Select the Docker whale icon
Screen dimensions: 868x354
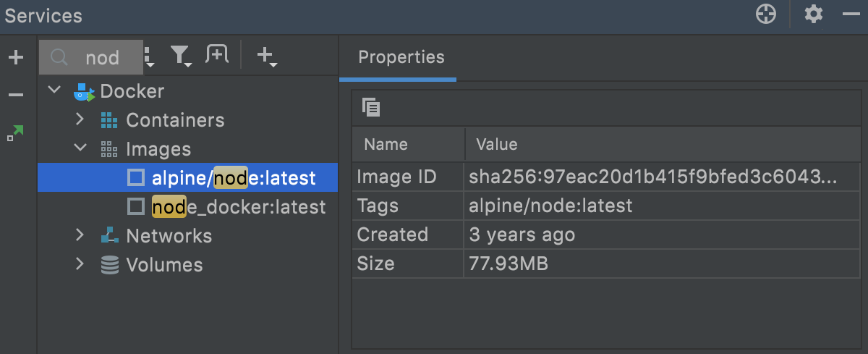click(84, 92)
